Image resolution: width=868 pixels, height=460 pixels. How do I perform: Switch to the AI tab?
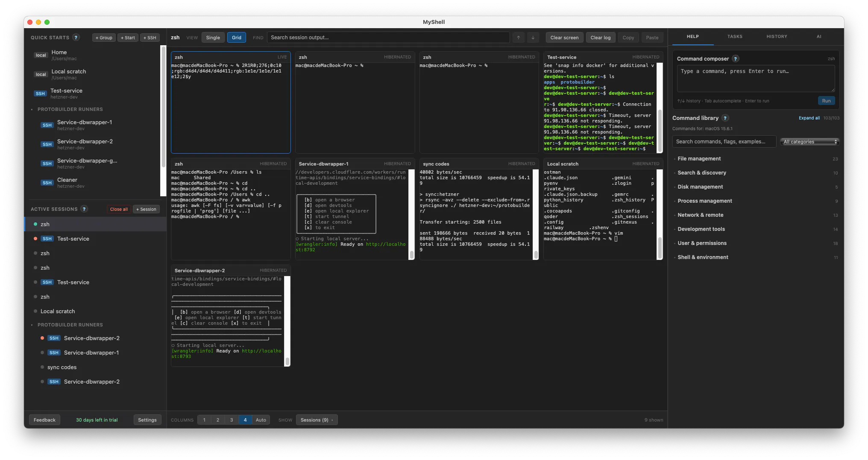(819, 37)
